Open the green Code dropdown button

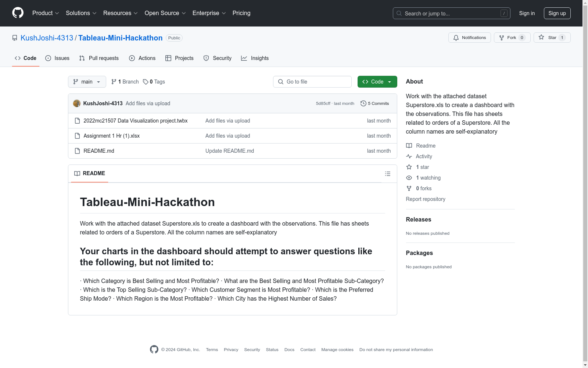377,82
